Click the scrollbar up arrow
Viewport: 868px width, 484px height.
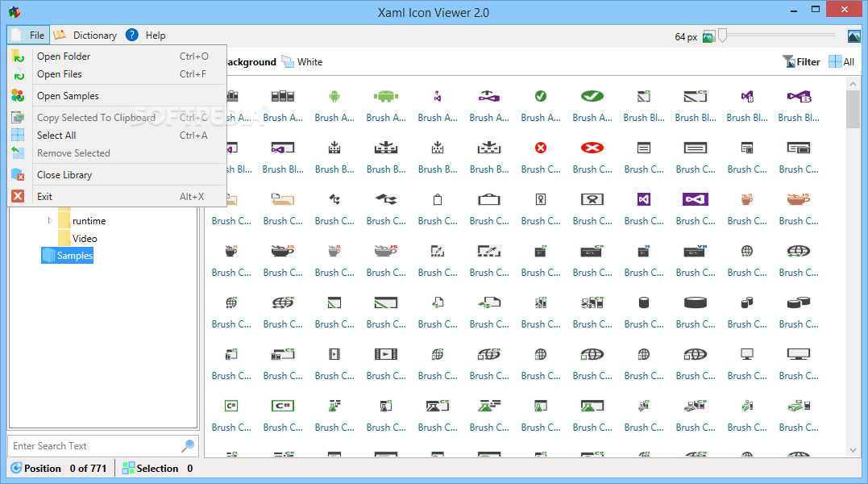click(853, 84)
